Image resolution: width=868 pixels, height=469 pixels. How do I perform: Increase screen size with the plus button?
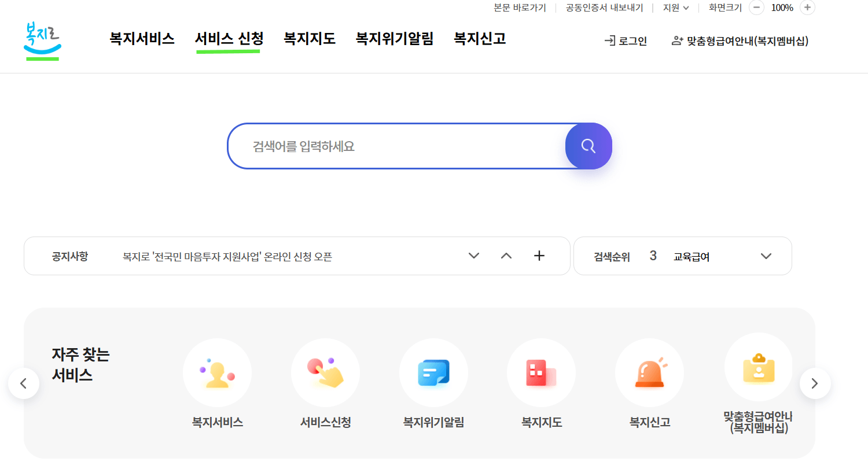(x=807, y=8)
